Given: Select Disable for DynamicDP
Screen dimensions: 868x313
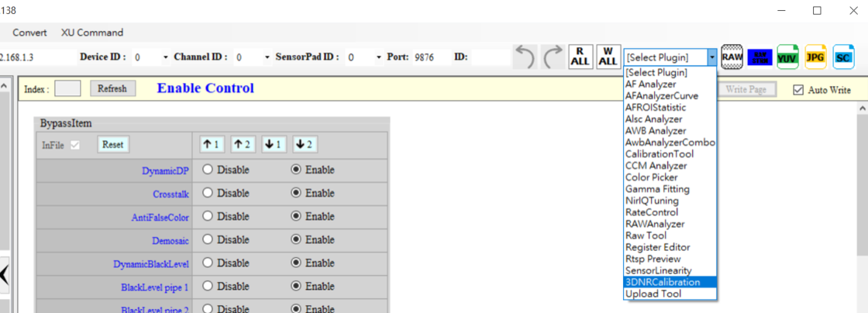Looking at the screenshot, I should point(207,169).
